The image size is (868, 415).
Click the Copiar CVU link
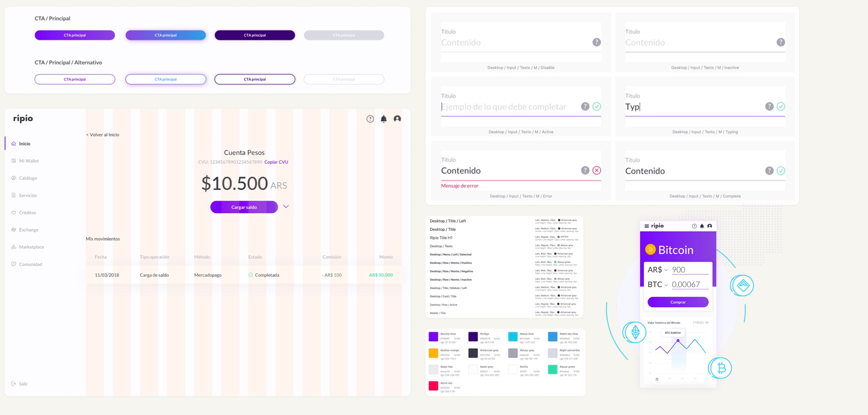276,162
